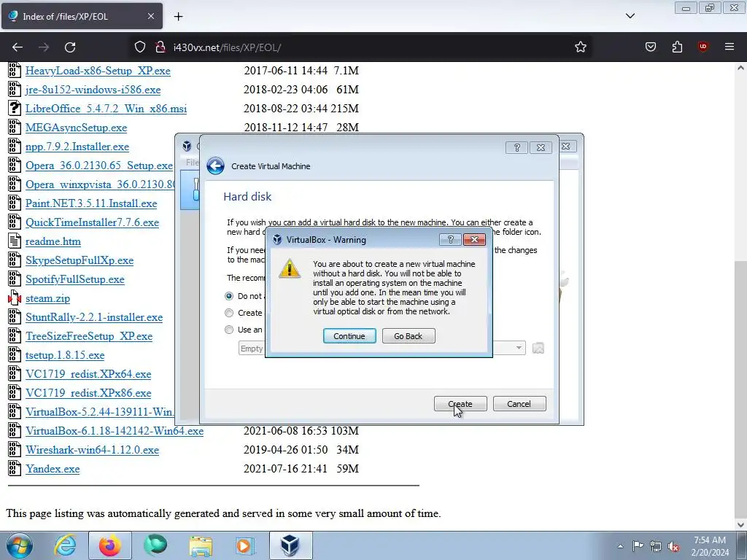Click Continue in the VirtualBox warning

349,335
